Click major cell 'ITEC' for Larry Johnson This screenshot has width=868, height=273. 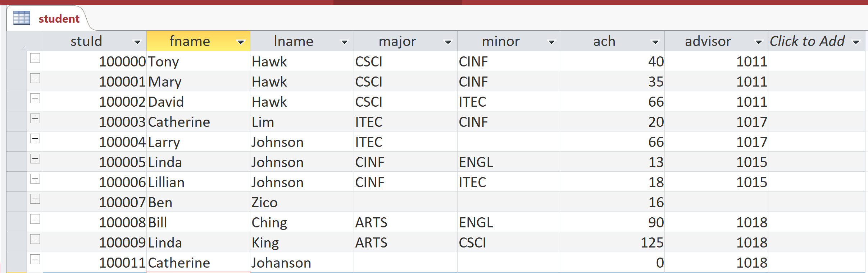[405, 142]
